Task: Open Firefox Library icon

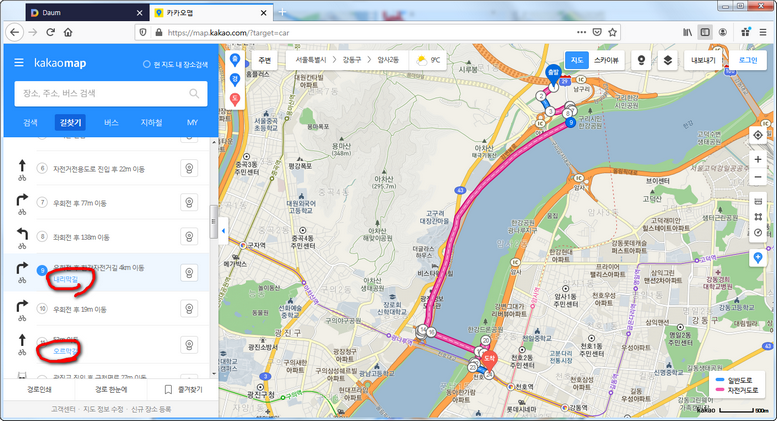Action: [687, 32]
